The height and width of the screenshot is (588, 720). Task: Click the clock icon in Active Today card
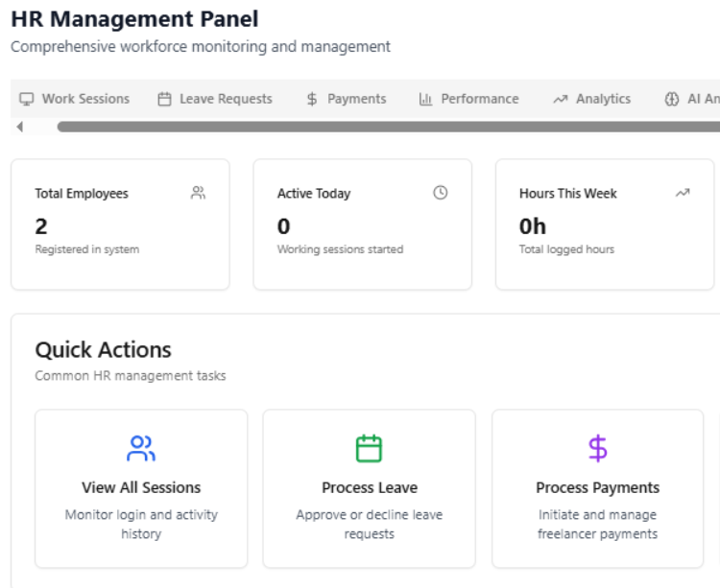click(x=441, y=193)
